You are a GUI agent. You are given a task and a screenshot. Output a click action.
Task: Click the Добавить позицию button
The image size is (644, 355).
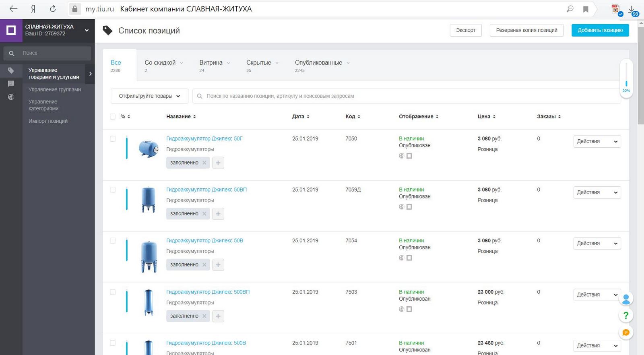600,30
